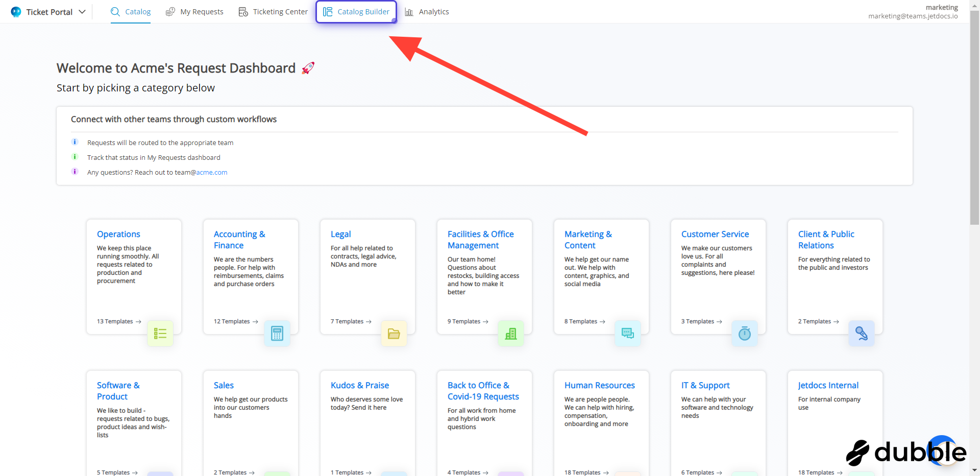View 9 Templates in Facilities
This screenshot has width=980, height=476.
[468, 321]
